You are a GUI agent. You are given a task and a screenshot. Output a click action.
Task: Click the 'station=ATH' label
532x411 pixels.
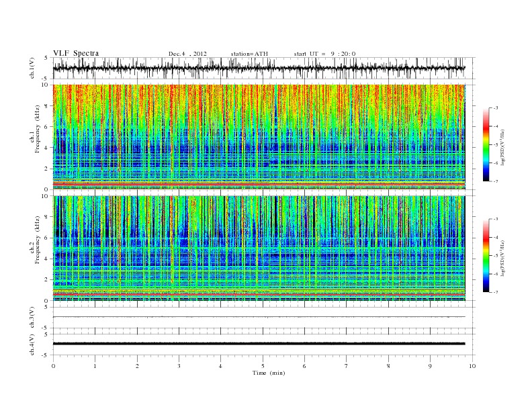(x=249, y=54)
